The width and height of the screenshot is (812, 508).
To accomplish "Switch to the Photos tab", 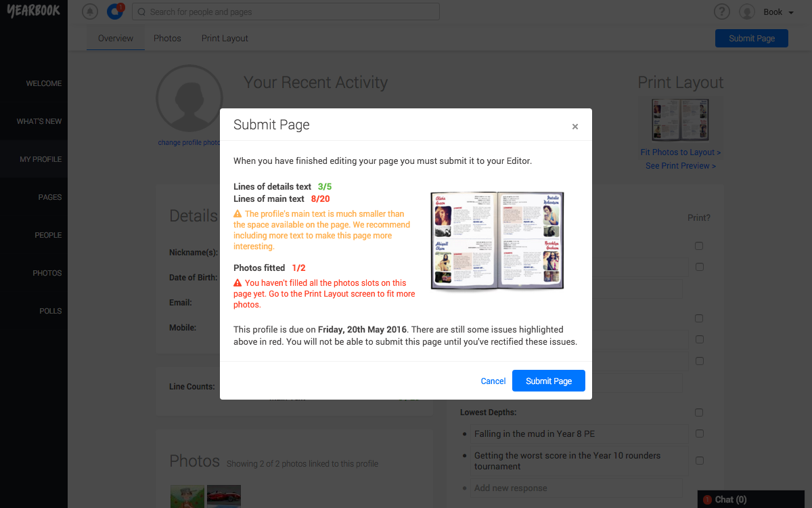I will point(167,38).
